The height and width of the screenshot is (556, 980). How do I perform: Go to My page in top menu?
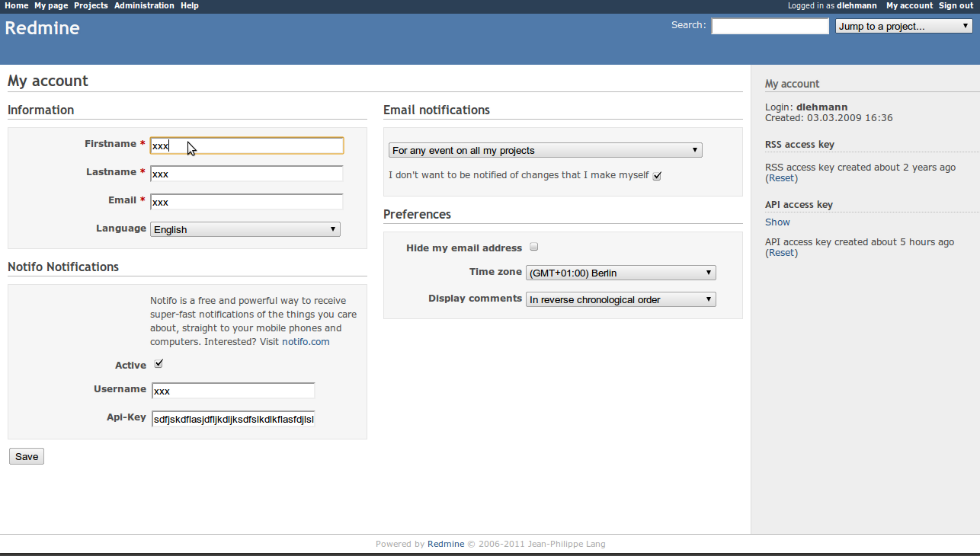pos(51,5)
